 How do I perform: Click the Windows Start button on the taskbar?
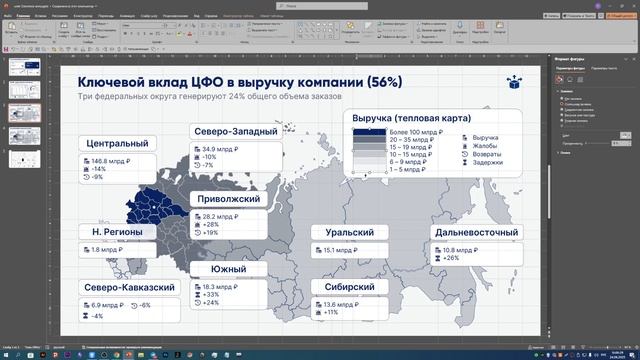(6, 355)
